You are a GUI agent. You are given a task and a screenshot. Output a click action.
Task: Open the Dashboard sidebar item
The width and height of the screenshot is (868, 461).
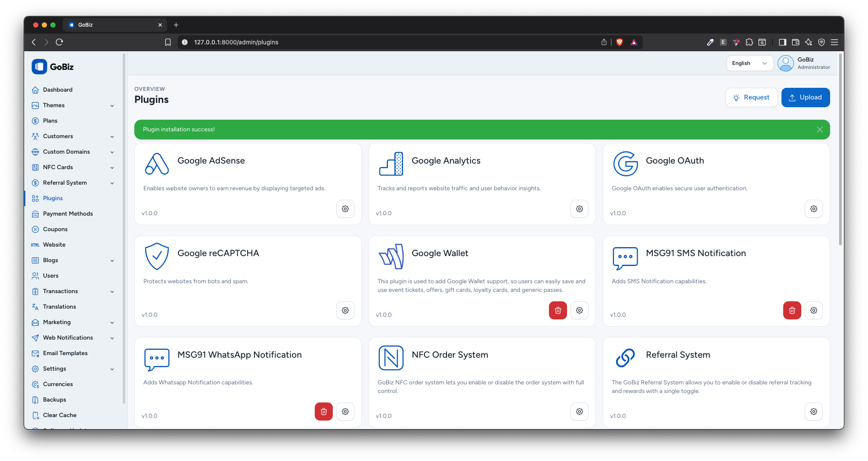58,90
